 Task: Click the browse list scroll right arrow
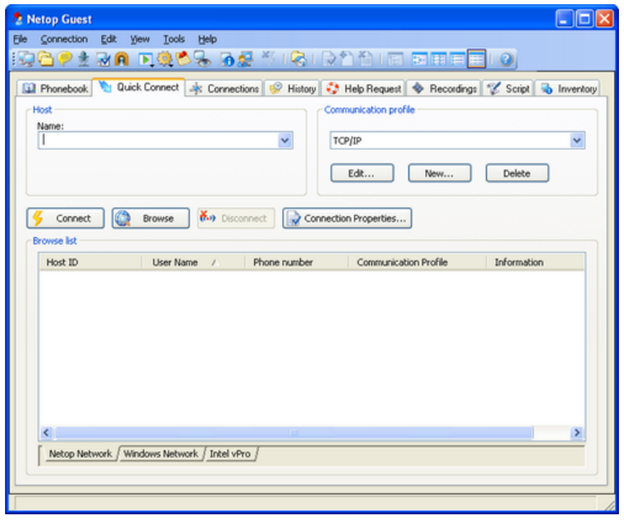coord(577,432)
